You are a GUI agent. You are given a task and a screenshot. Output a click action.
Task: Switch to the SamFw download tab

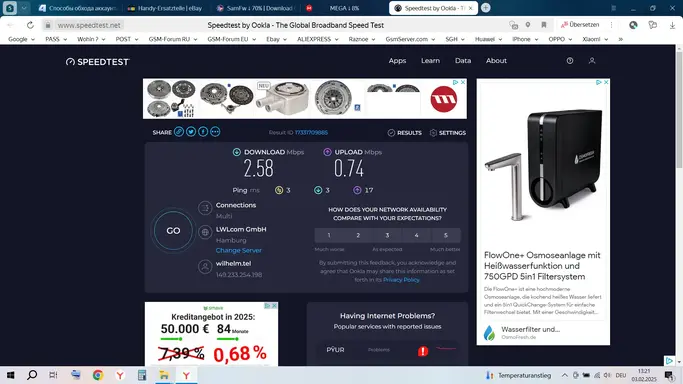(256, 8)
